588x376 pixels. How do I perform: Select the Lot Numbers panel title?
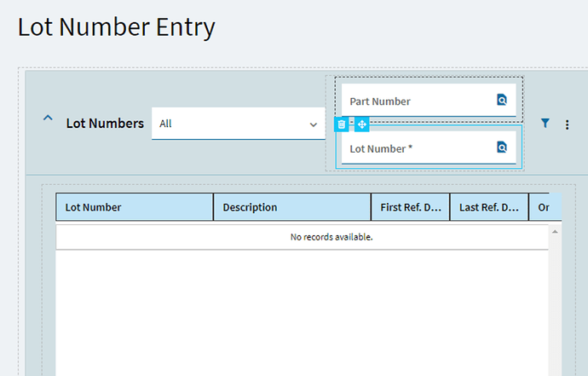(105, 124)
